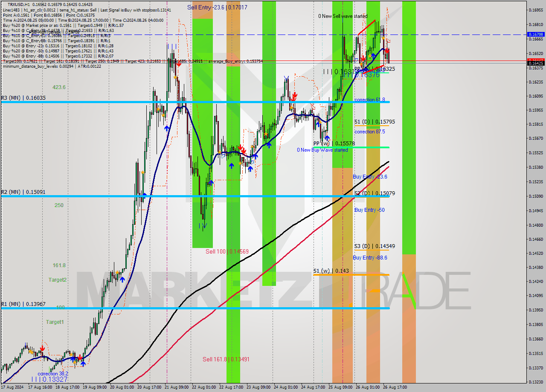This screenshot has height=392, width=546.
Task: Click the I I I 0.13327 label
Action: (x=49, y=379)
